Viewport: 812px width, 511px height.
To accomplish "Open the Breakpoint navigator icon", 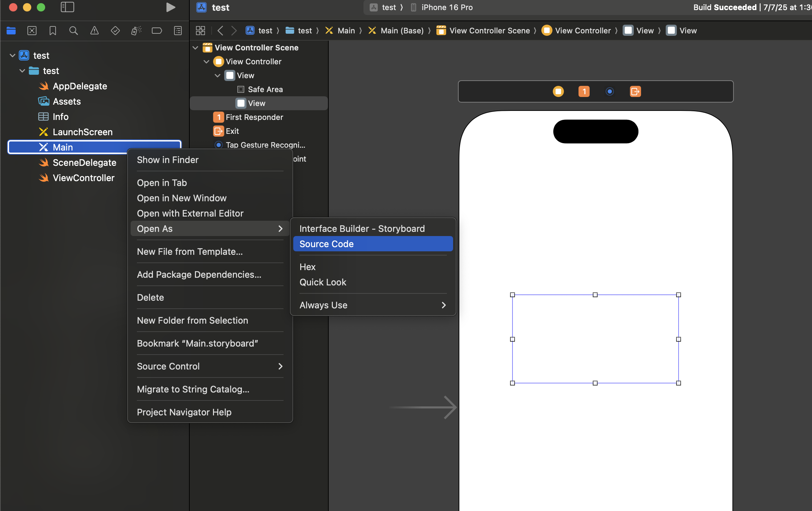I will [x=157, y=31].
